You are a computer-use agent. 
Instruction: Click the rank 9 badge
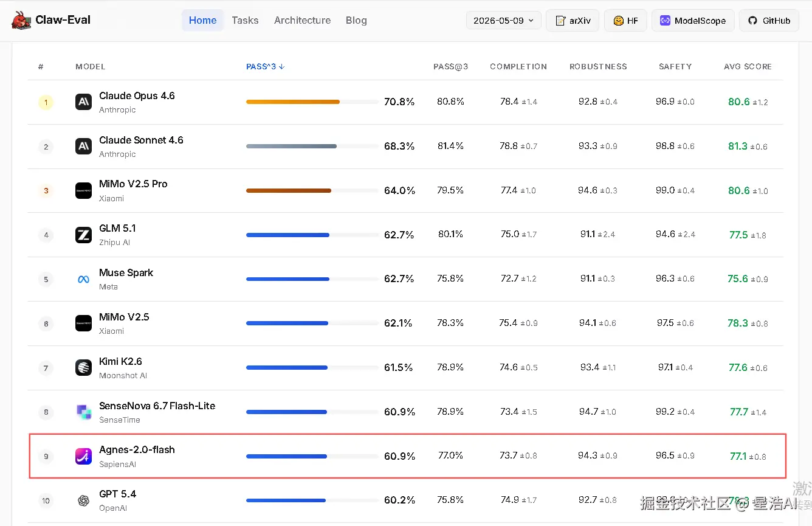pyautogui.click(x=46, y=457)
